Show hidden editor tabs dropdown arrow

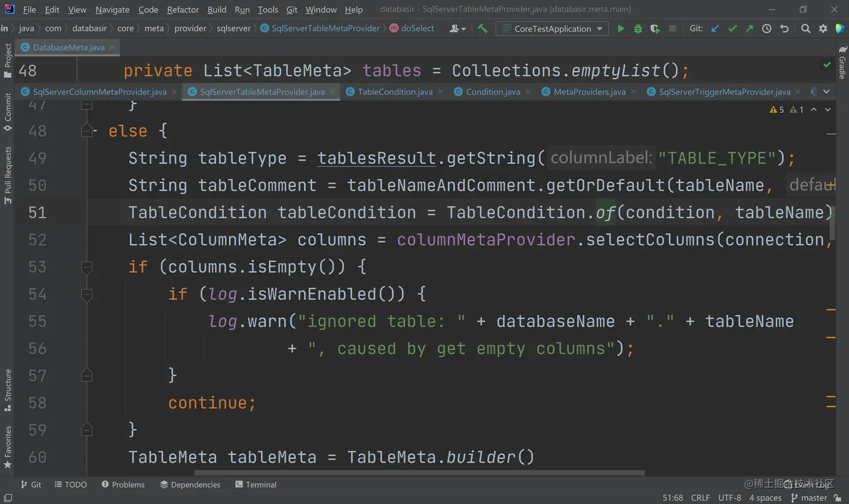pos(827,91)
